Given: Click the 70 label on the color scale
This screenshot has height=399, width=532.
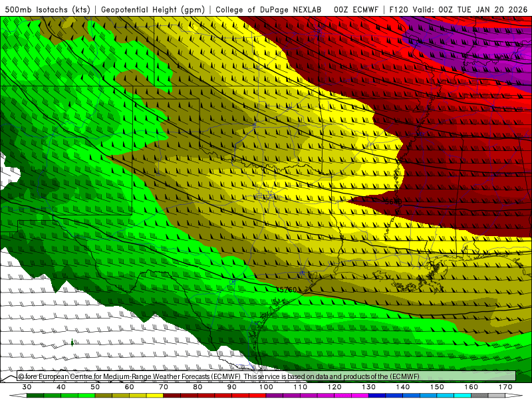Looking at the screenshot, I should pyautogui.click(x=164, y=387).
